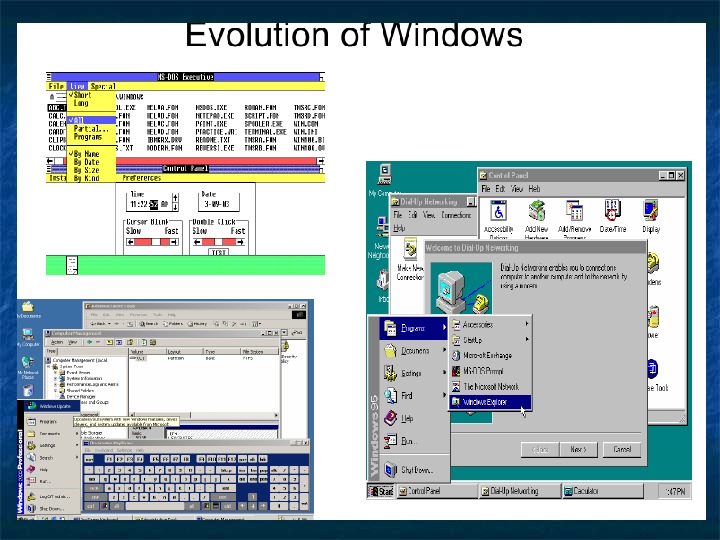Image resolution: width=720 pixels, height=540 pixels.
Task: Click the red horizontal scrollbar in MS-DOS Executive
Action: pyautogui.click(x=216, y=161)
